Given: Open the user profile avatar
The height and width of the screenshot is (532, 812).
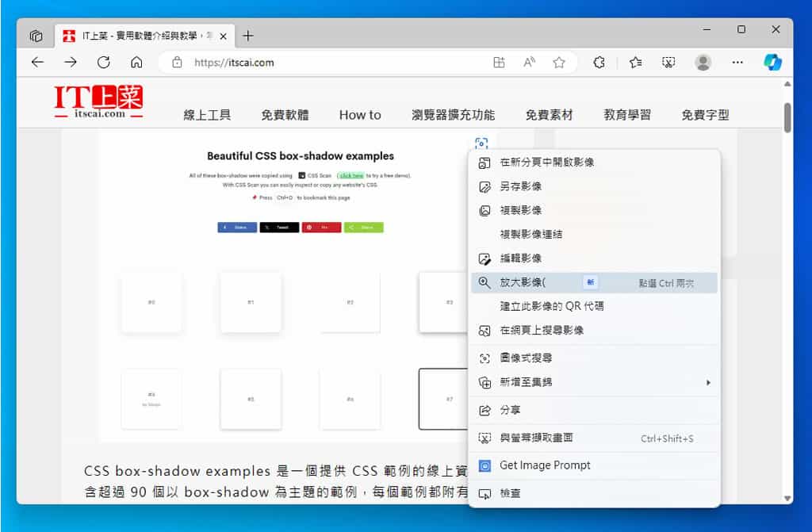Looking at the screenshot, I should click(x=703, y=63).
